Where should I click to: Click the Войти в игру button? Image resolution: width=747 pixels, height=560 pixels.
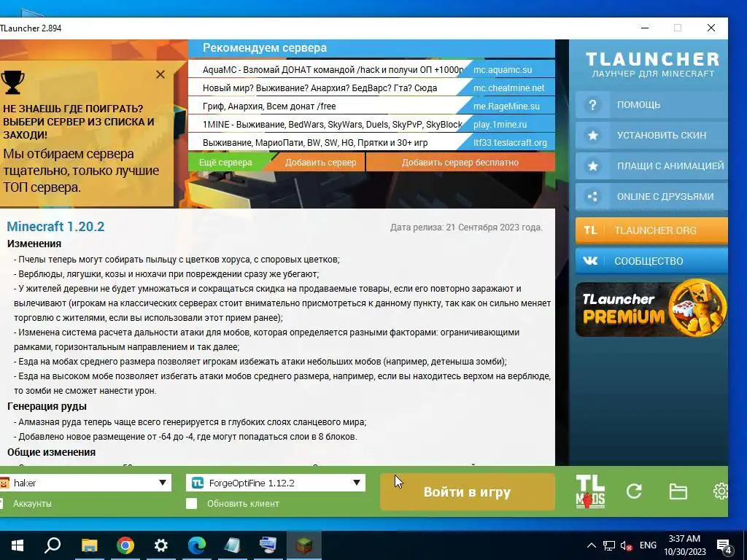pos(468,492)
